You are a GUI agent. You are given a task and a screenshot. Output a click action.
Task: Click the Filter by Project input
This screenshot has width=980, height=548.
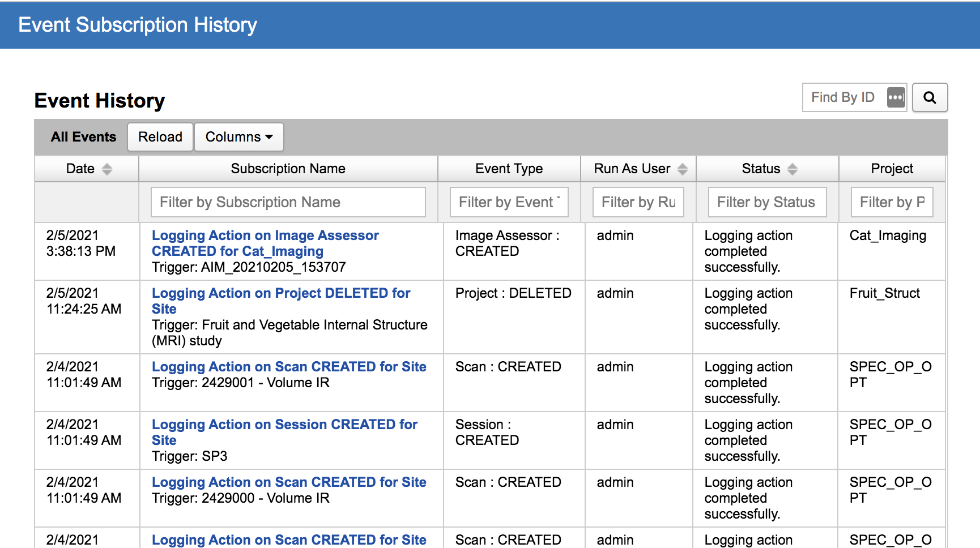[892, 202]
